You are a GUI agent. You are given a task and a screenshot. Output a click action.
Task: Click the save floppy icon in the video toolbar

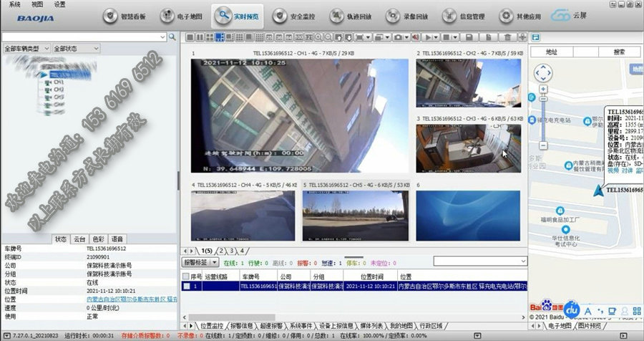click(468, 37)
